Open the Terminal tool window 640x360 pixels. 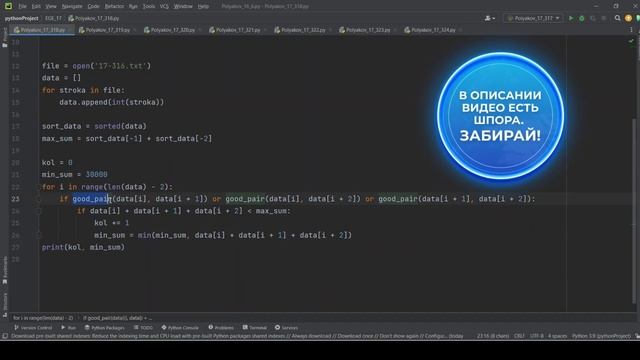pyautogui.click(x=254, y=328)
